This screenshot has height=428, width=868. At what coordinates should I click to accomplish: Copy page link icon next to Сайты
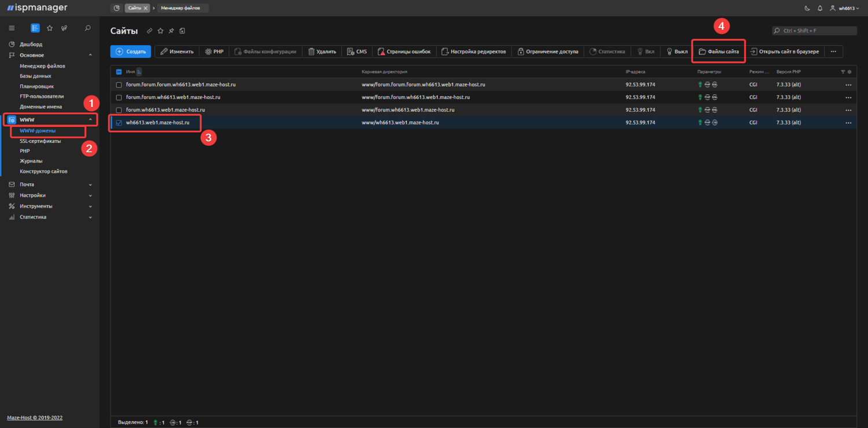click(x=150, y=31)
